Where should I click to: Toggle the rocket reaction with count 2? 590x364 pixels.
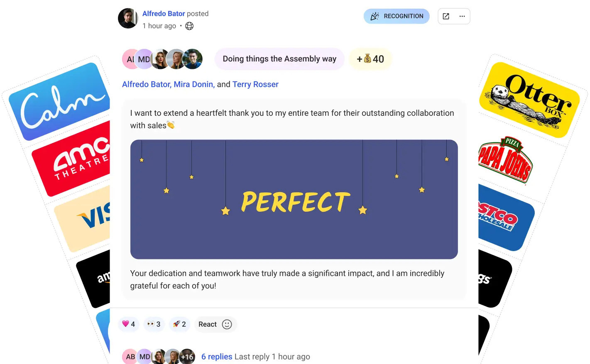tap(179, 324)
